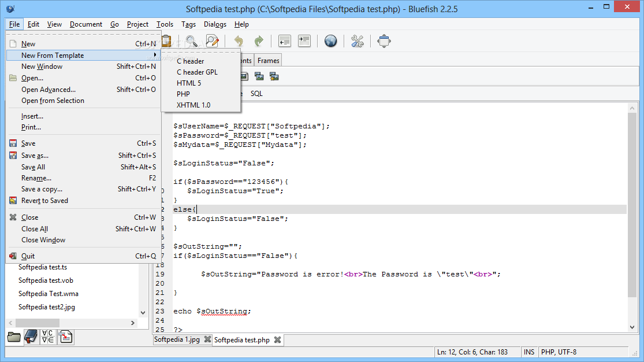Open the Project menu
The height and width of the screenshot is (362, 644).
[137, 24]
